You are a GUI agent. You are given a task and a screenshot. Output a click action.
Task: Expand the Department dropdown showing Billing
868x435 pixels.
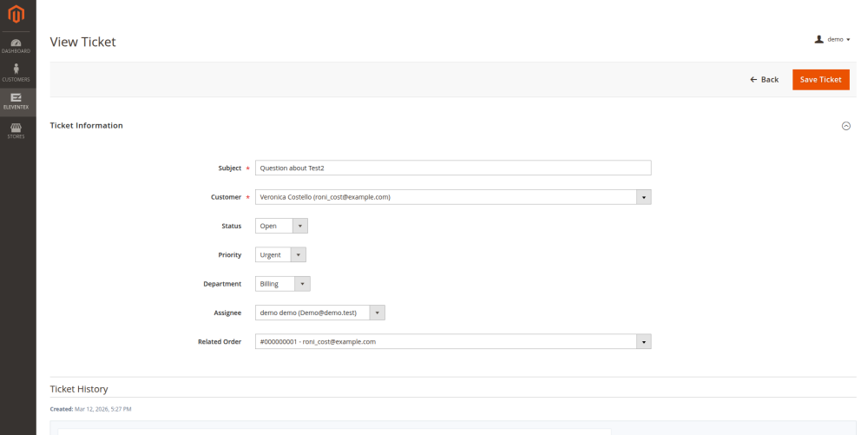pos(282,284)
